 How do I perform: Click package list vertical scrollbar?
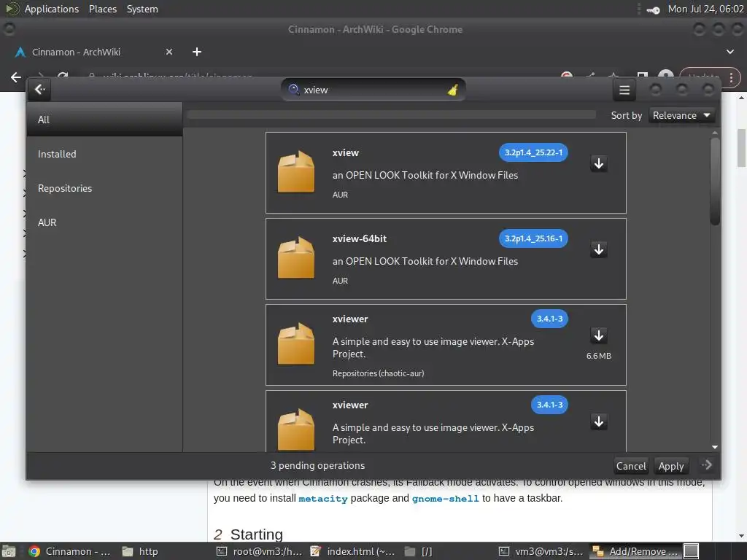[715, 182]
